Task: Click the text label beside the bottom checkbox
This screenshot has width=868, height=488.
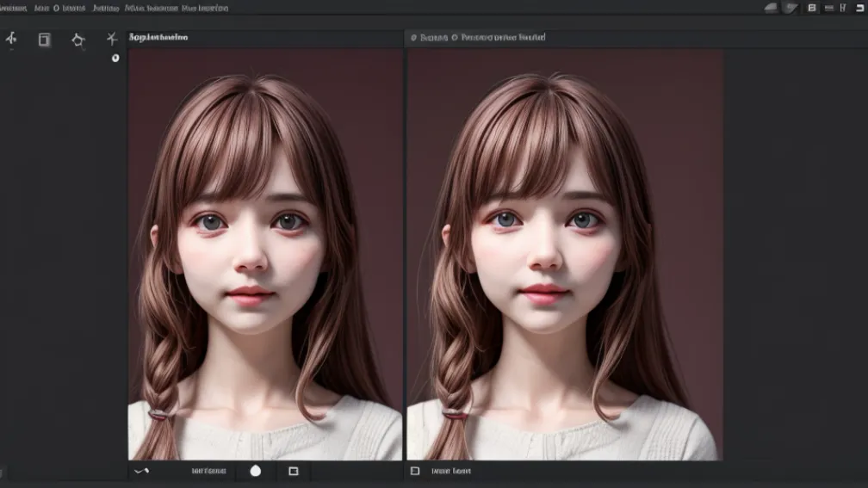Action: tap(451, 471)
